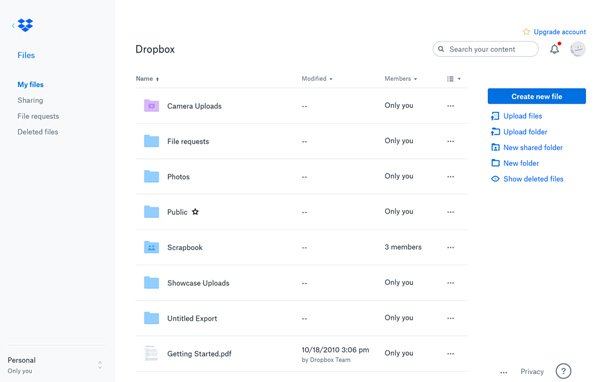Click the Upload folder link
Viewport: 600px width, 382px height.
pos(525,132)
